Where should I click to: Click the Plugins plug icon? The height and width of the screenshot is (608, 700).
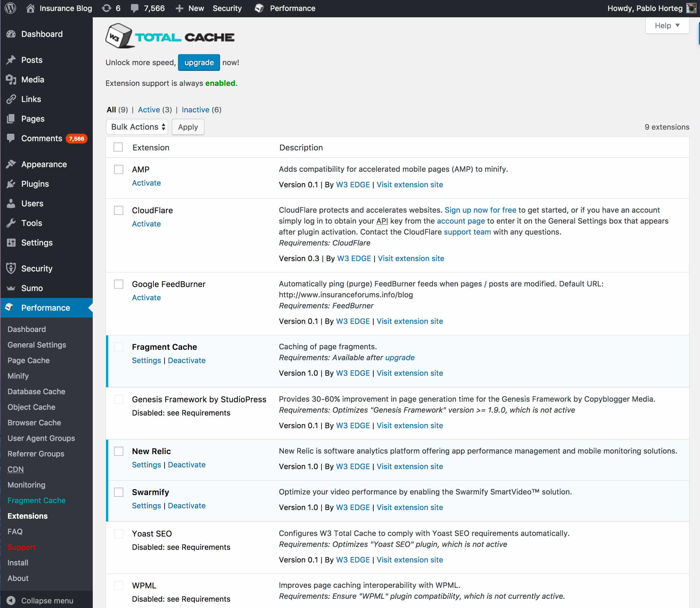(x=11, y=184)
